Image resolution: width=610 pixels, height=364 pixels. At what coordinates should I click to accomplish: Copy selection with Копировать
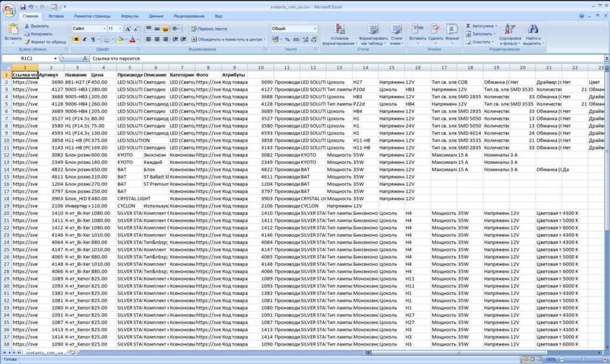(38, 34)
